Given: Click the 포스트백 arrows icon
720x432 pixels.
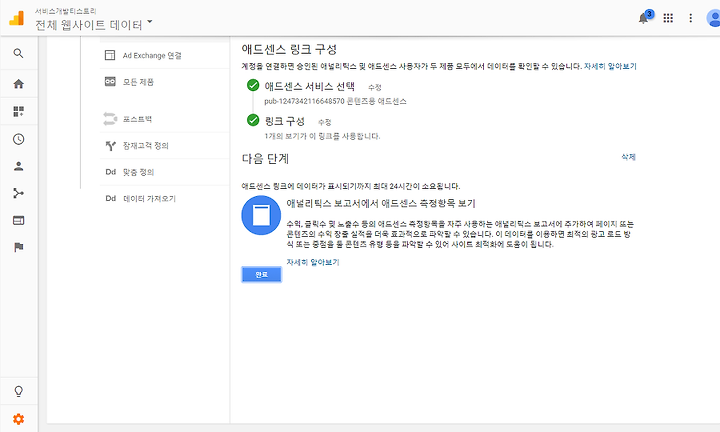Looking at the screenshot, I should point(110,118).
